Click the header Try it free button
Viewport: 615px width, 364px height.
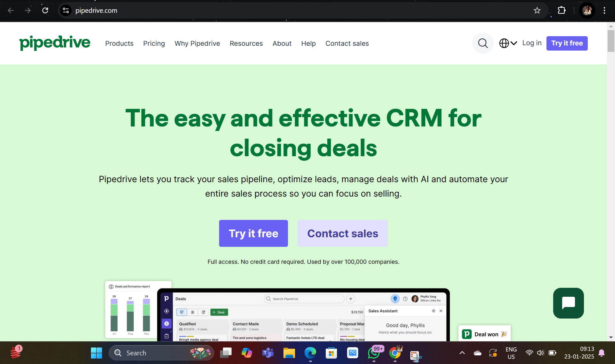567,43
